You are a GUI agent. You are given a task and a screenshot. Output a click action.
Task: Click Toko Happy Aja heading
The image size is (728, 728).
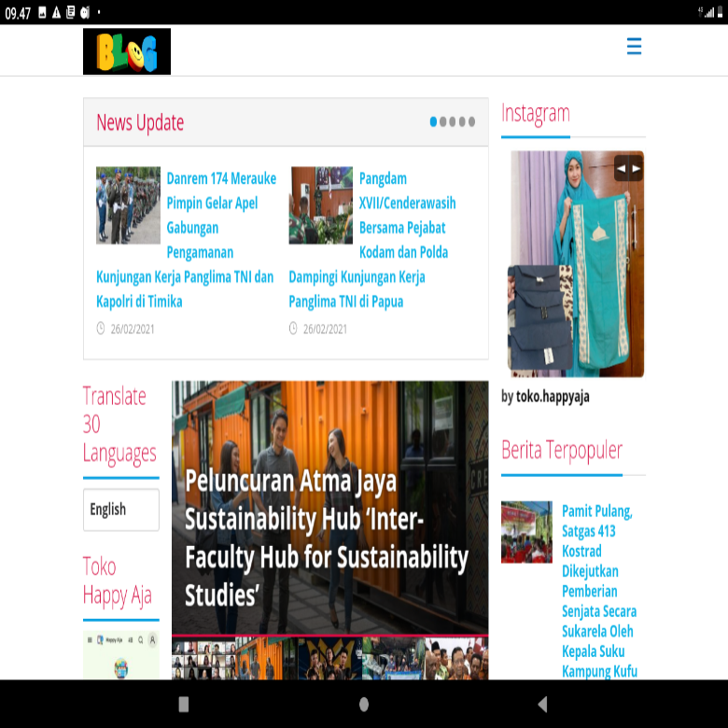point(117,581)
